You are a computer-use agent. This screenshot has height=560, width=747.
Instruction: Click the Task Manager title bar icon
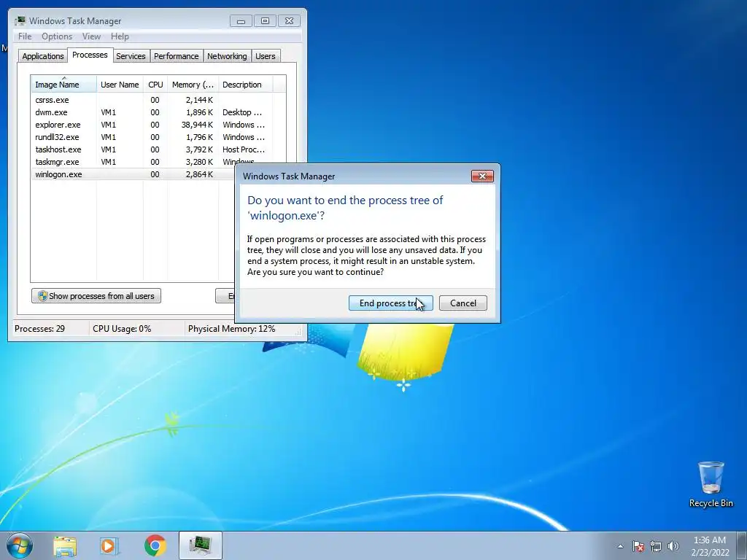20,21
